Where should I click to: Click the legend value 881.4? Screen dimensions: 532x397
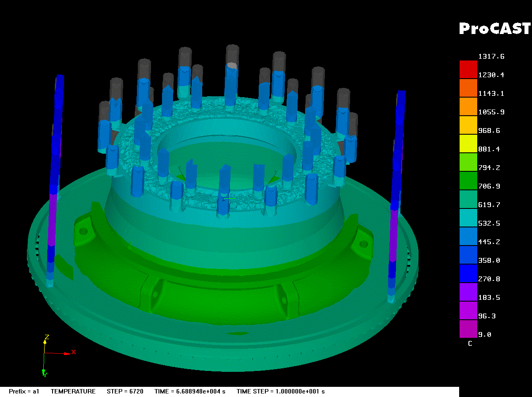point(489,149)
